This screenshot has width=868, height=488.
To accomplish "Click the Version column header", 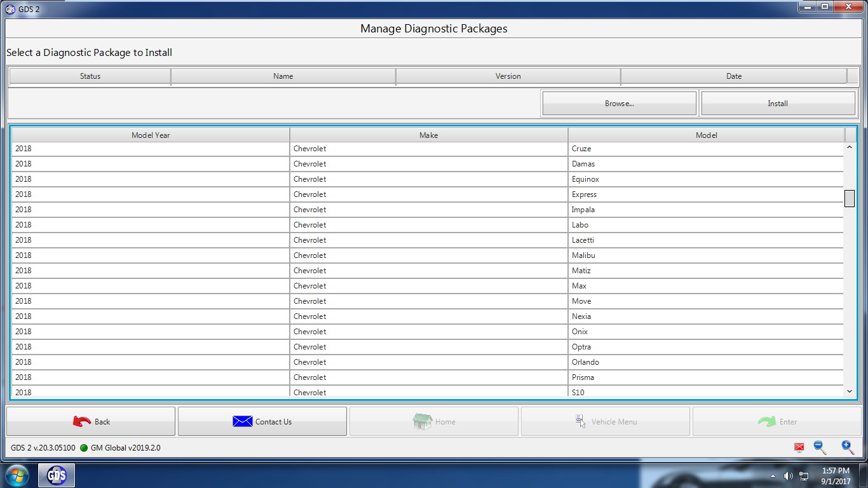I will pyautogui.click(x=508, y=76).
